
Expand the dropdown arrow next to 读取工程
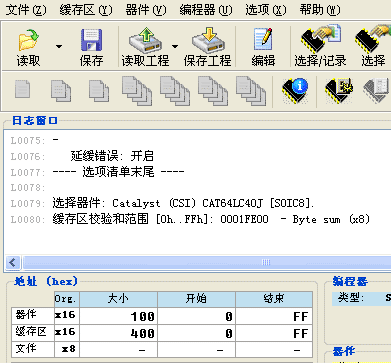[x=175, y=46]
